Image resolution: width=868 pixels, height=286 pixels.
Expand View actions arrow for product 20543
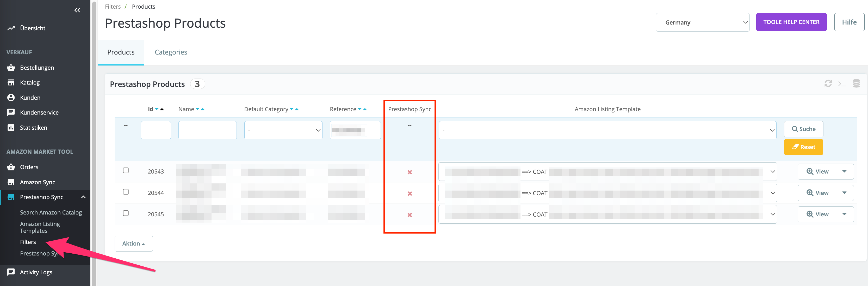click(844, 171)
